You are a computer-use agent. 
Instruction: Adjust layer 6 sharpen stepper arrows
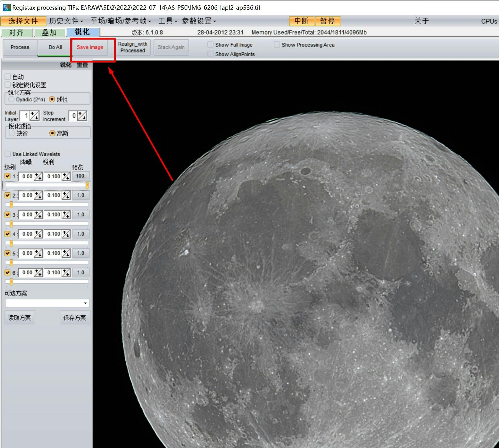tap(66, 273)
